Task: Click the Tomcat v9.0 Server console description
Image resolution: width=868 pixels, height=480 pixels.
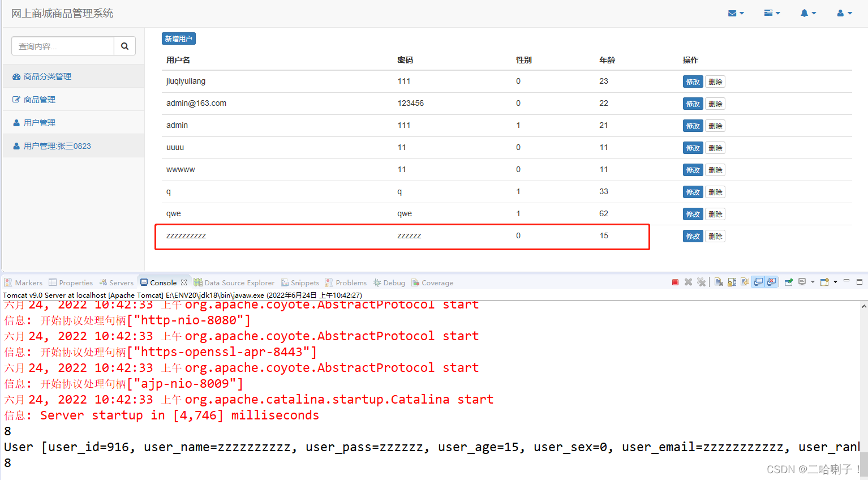Action: click(182, 295)
